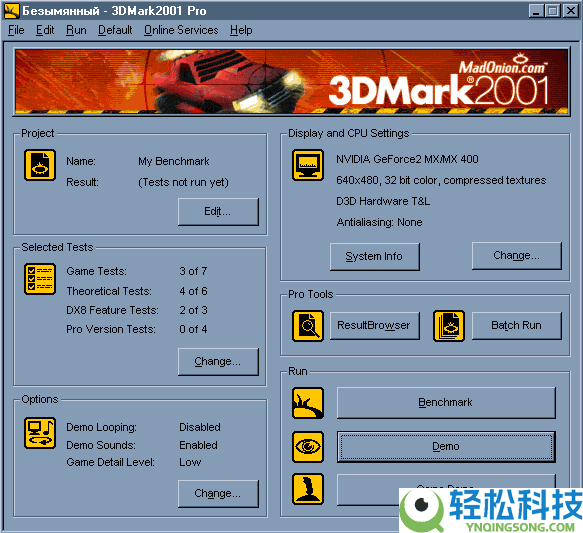The image size is (583, 533).
Task: Open the Help menu
Action: point(241,30)
